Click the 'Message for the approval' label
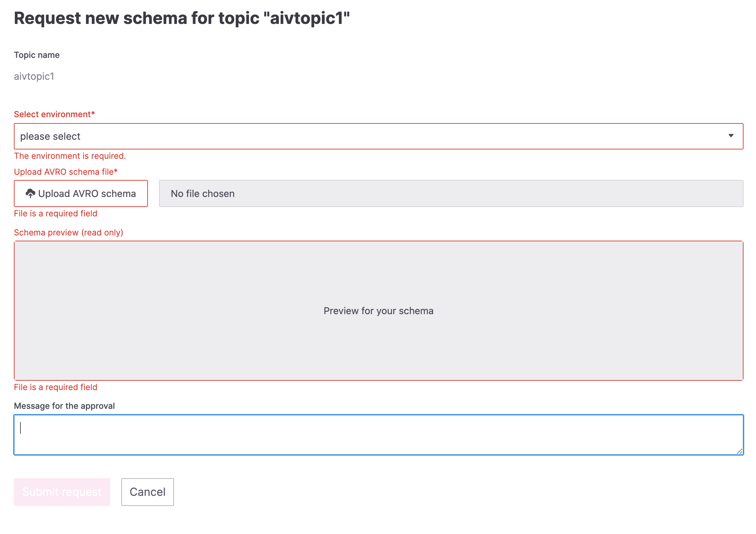The image size is (756, 534). pyautogui.click(x=64, y=405)
